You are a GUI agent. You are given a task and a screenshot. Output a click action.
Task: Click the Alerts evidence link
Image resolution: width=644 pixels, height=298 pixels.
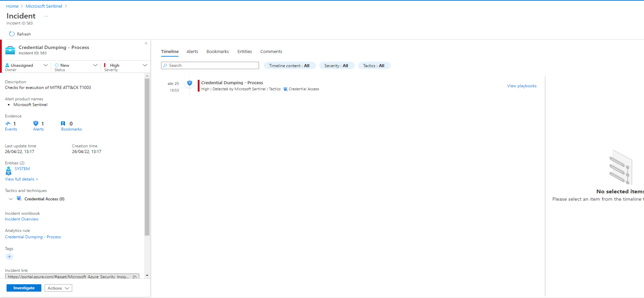coord(38,129)
